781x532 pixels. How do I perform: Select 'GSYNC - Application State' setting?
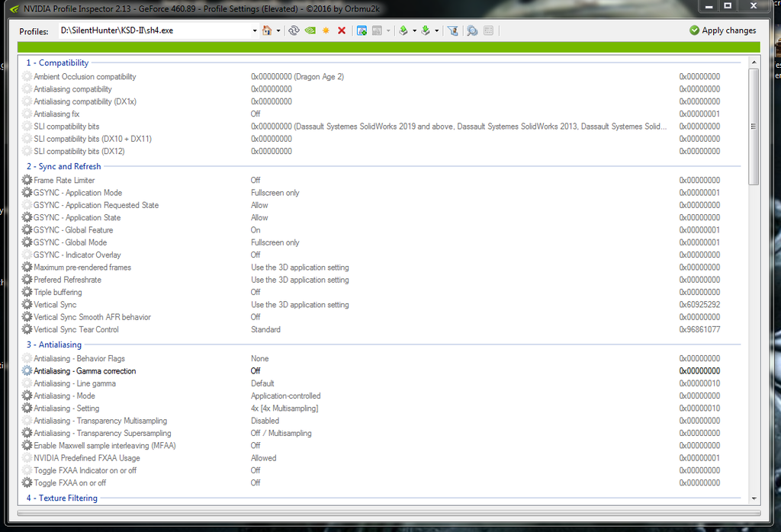[77, 217]
